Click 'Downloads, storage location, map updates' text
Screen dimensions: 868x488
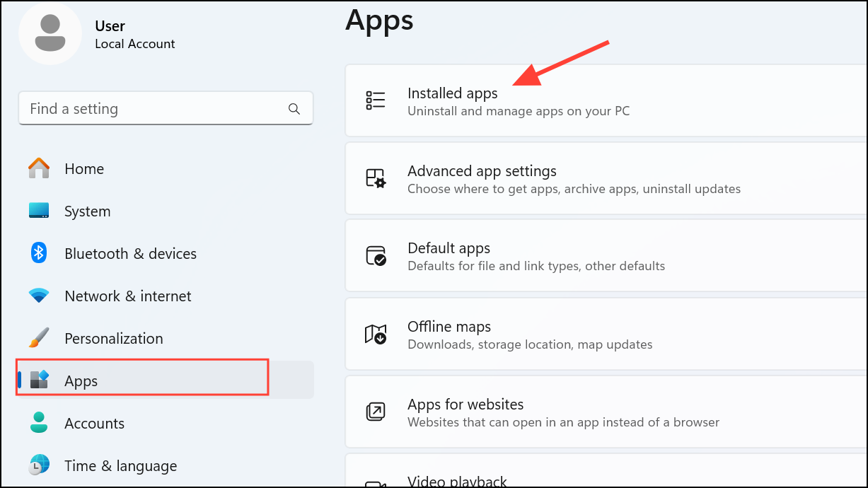tap(530, 344)
